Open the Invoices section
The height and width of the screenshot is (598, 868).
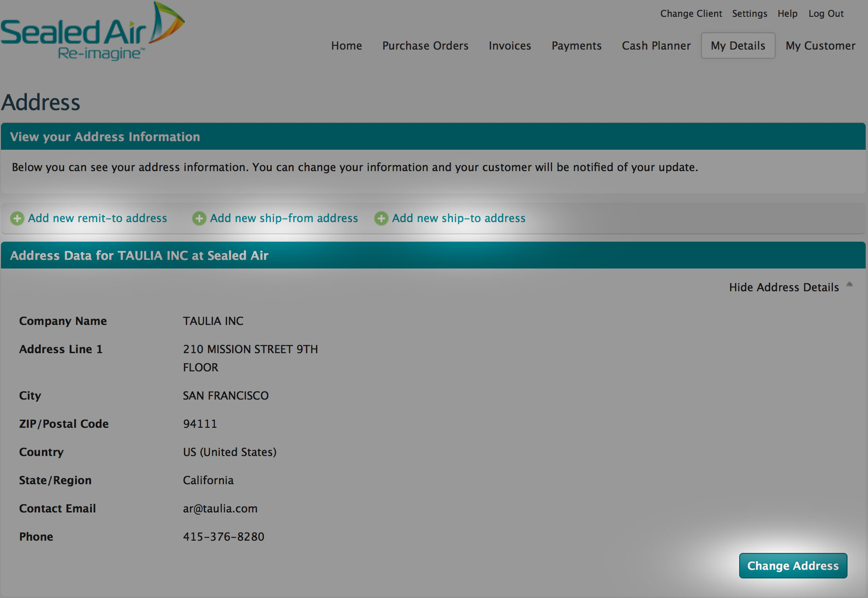(x=510, y=46)
